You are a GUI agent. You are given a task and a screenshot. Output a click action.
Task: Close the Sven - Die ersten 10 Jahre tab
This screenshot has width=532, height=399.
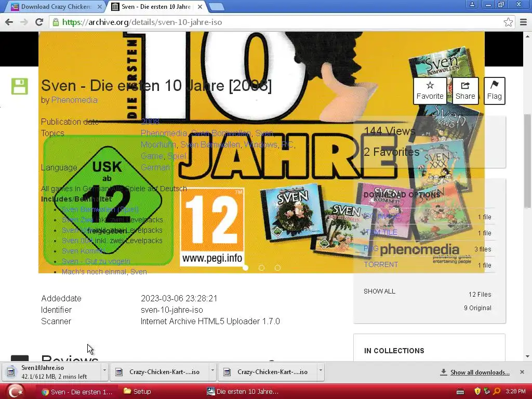[x=200, y=6]
